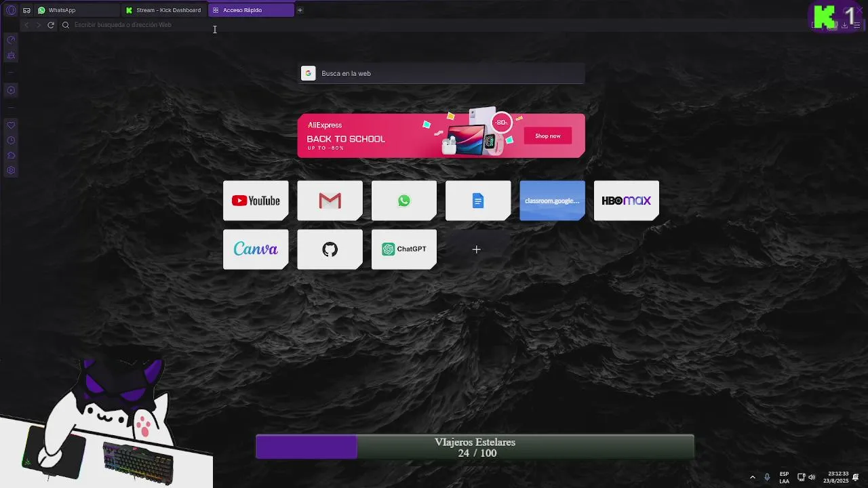Open GX Control speedometer in sidebar
This screenshot has height=488, width=868.
coord(11,40)
